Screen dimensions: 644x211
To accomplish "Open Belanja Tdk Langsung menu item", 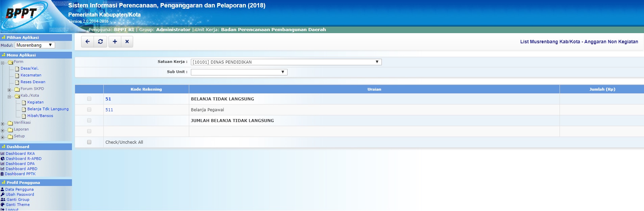I will click(48, 109).
